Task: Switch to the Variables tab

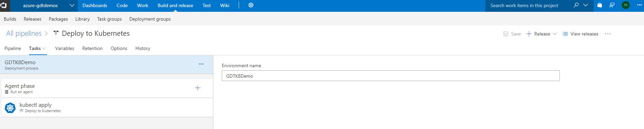Action: click(65, 48)
